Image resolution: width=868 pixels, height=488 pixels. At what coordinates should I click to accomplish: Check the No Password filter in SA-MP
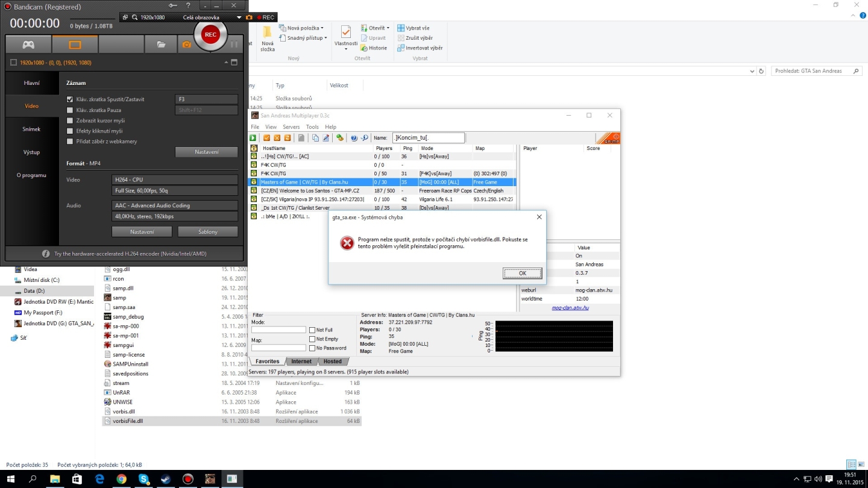click(312, 348)
